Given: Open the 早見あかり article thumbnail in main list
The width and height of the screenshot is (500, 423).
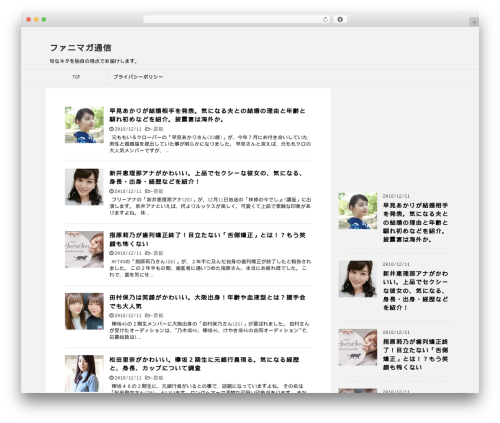Looking at the screenshot, I should click(84, 125).
